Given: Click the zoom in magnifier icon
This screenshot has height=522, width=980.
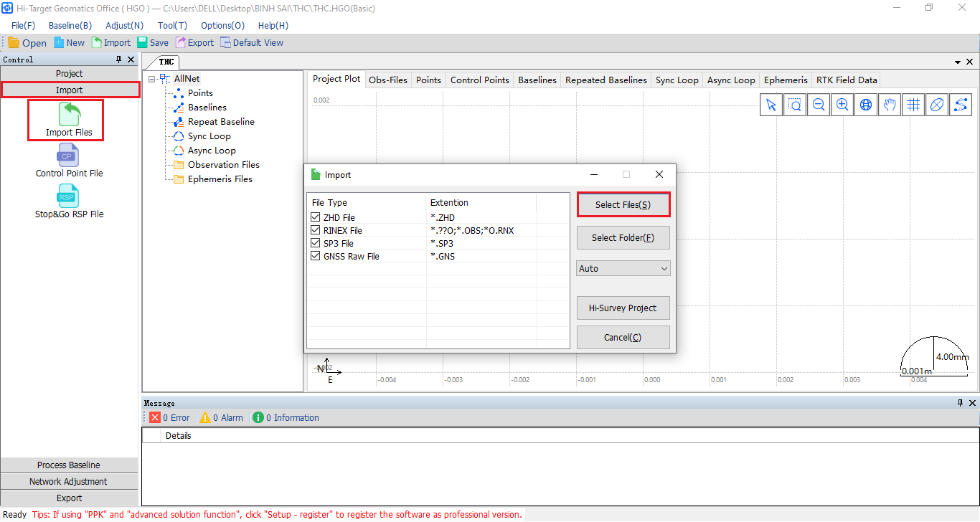Looking at the screenshot, I should pyautogui.click(x=842, y=105).
